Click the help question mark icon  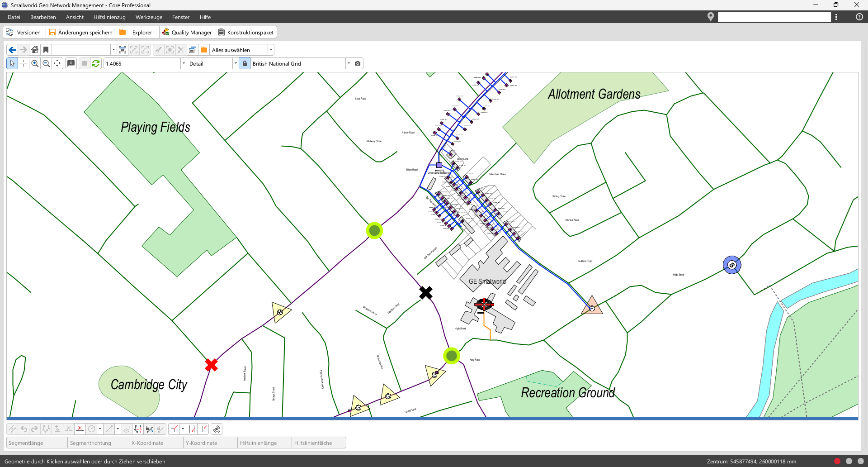coord(859,17)
